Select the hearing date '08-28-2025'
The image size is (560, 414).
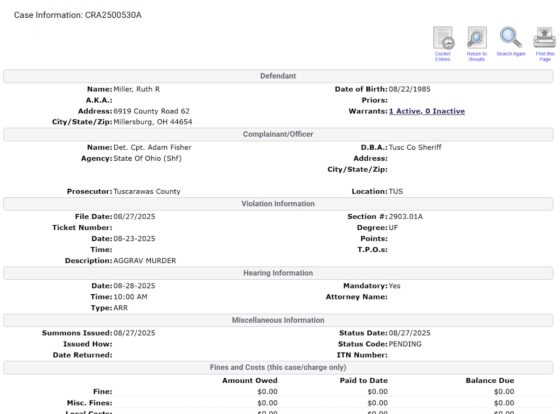coord(134,286)
